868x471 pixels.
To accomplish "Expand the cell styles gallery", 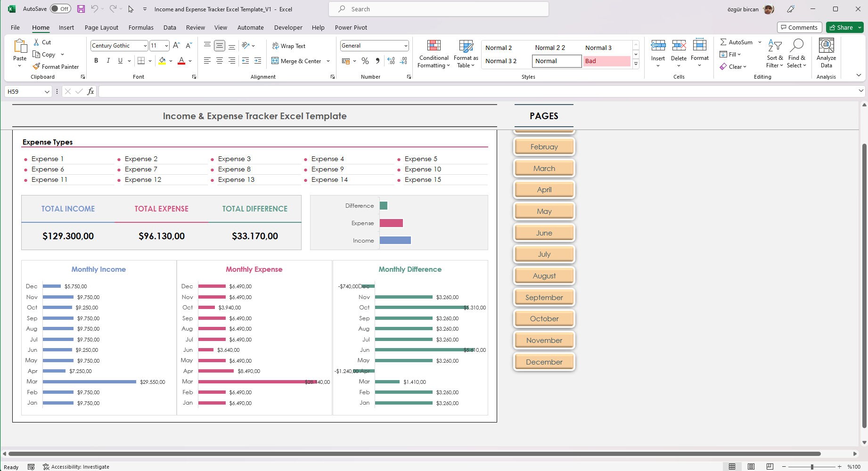I will pyautogui.click(x=636, y=64).
